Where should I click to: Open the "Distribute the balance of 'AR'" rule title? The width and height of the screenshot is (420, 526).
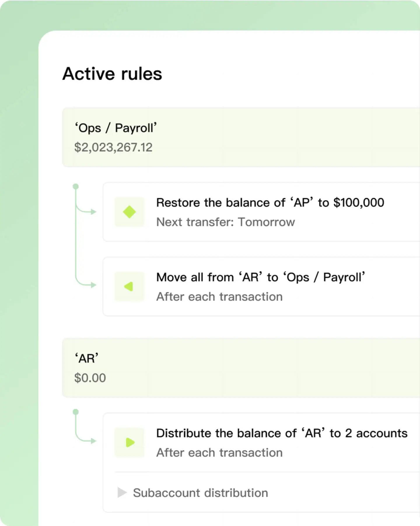coord(282,433)
